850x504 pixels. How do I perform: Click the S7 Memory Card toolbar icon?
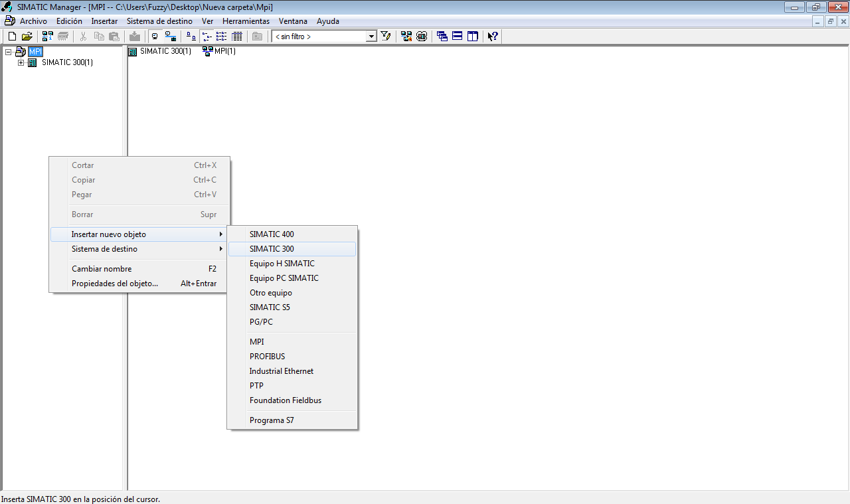[x=63, y=37]
